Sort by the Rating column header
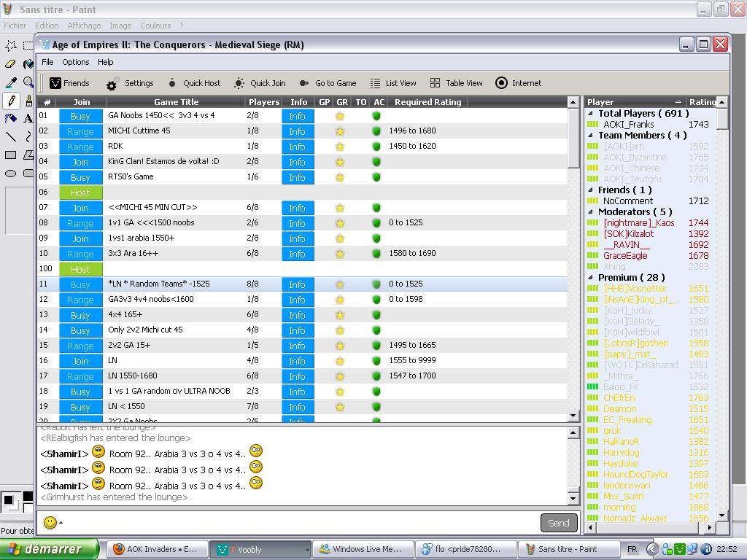This screenshot has width=747, height=560. [702, 102]
